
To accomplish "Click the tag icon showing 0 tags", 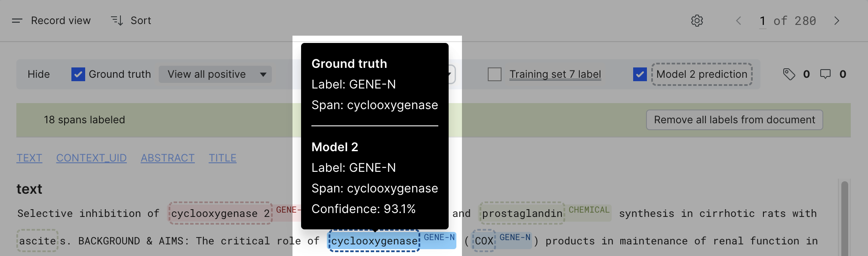I will pyautogui.click(x=789, y=74).
